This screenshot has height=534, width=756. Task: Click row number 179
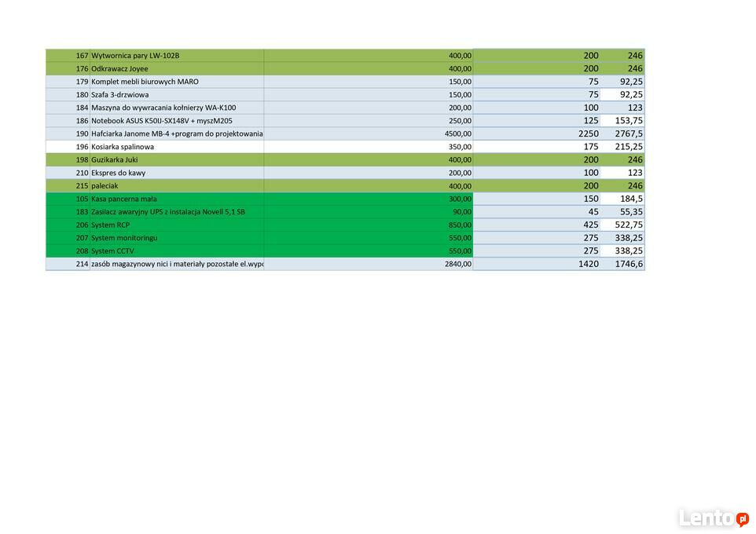(68, 82)
